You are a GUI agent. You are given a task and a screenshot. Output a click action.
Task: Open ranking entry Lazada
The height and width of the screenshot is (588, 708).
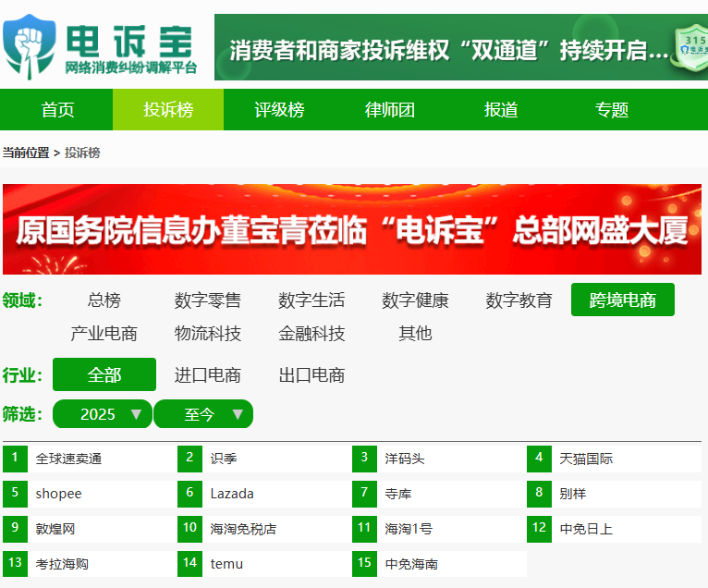(232, 494)
